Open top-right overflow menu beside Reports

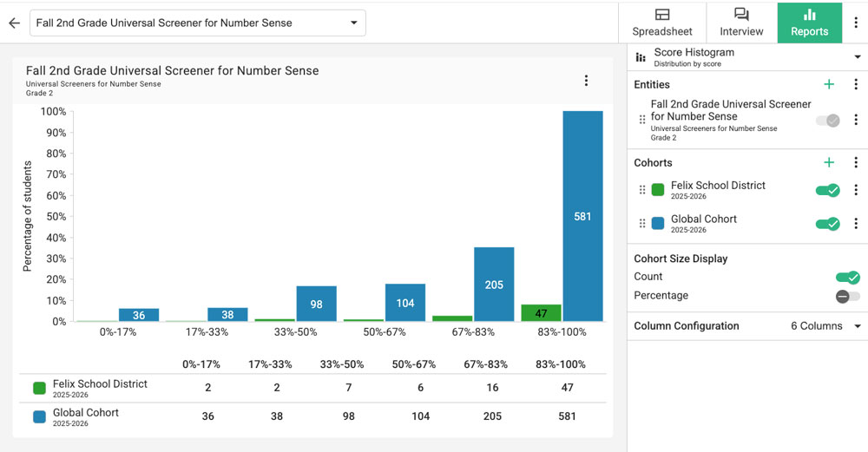point(856,23)
